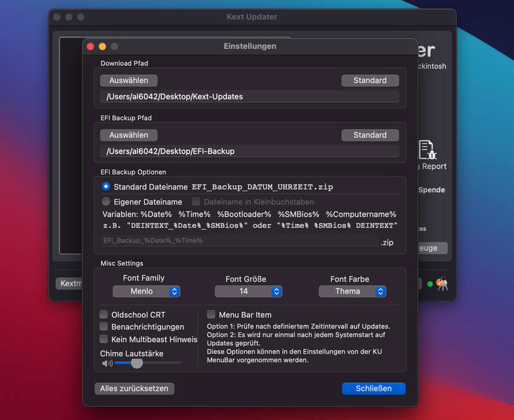This screenshot has height=420, width=514.
Task: Close the Einstellungen window with red button
Action: 91,46
